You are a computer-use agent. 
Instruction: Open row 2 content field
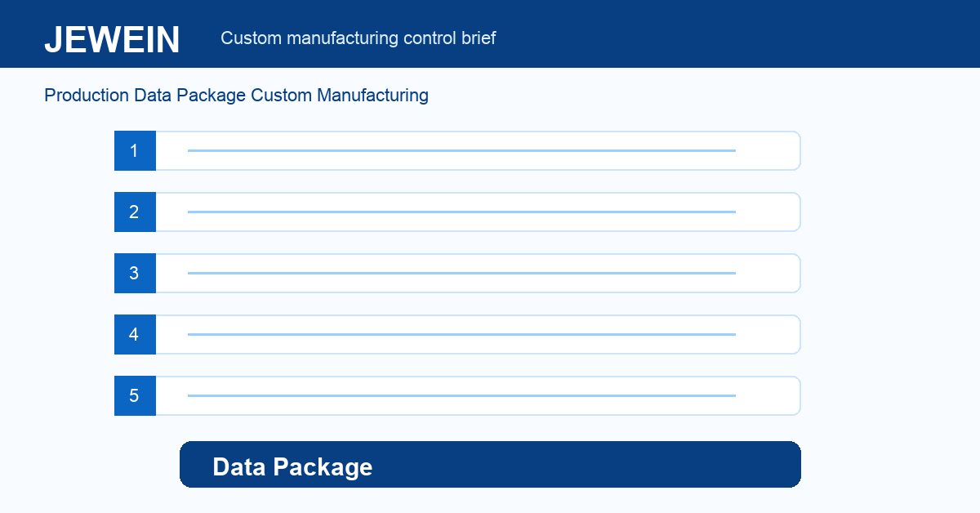click(478, 212)
